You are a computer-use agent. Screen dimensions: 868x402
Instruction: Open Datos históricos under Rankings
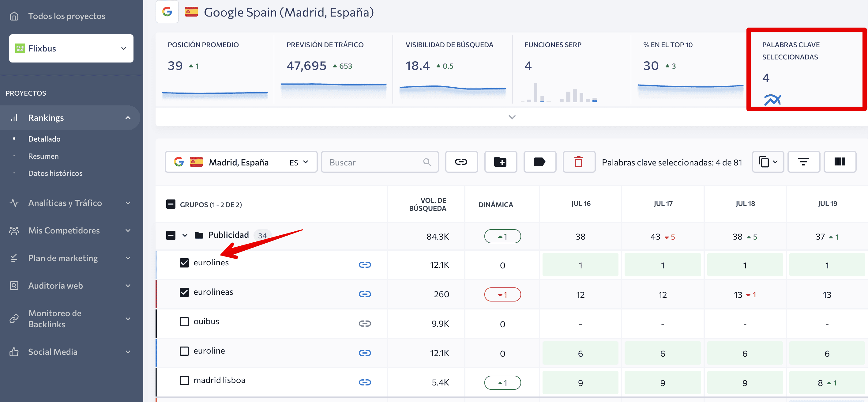[55, 173]
